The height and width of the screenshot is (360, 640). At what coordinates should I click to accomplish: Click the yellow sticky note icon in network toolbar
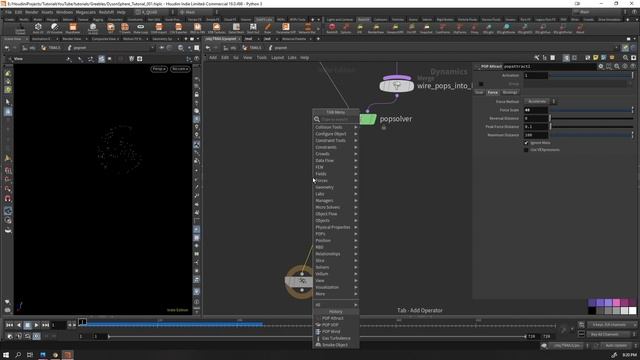click(596, 58)
